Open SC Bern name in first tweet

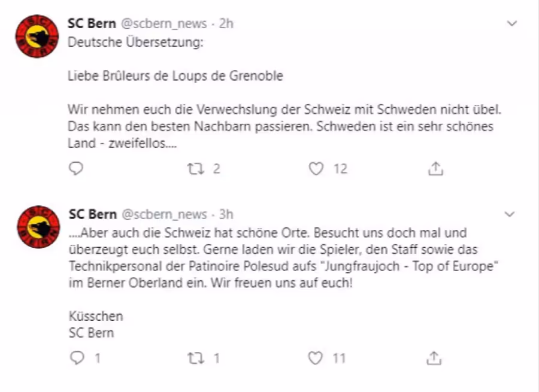[92, 23]
